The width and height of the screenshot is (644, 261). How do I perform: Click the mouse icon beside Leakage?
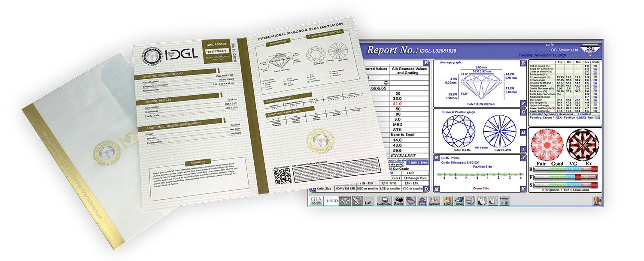[x=493, y=201]
